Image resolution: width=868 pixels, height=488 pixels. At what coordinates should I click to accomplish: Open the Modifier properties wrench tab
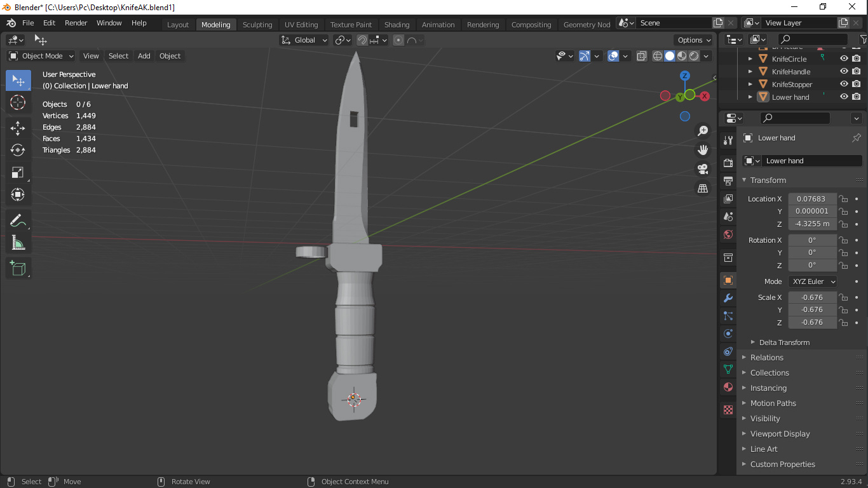coord(728,298)
